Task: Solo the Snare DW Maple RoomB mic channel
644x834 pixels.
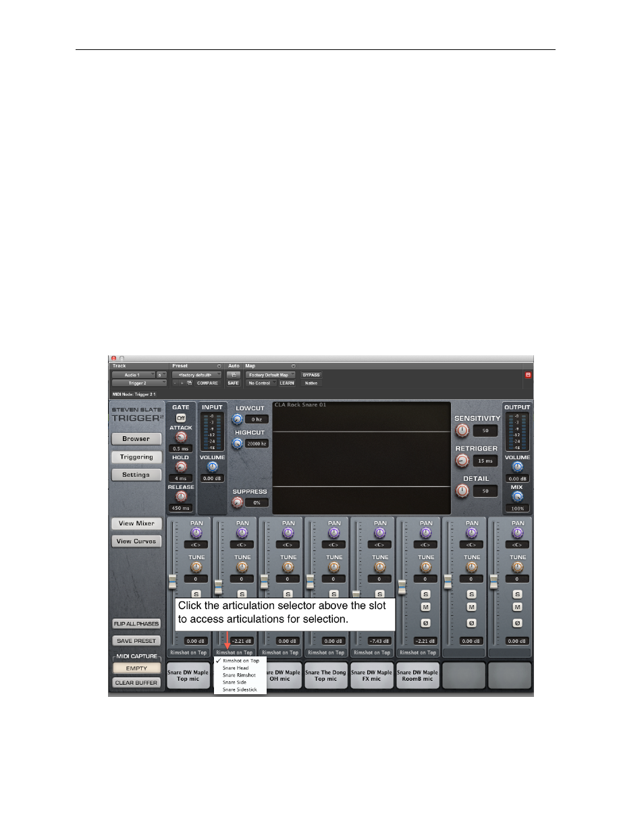Action: 426,594
